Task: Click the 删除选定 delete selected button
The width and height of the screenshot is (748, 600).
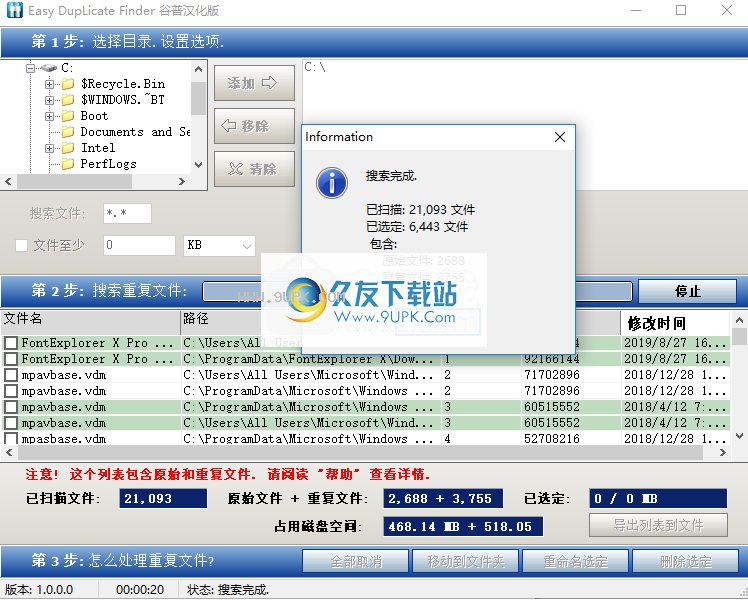Action: [x=686, y=561]
